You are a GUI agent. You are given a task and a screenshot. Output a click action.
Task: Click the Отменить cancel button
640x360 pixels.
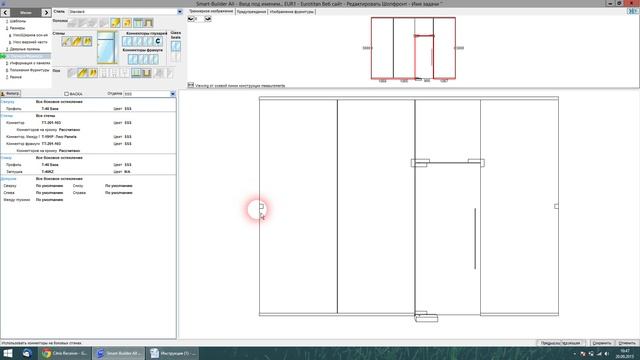(x=627, y=343)
